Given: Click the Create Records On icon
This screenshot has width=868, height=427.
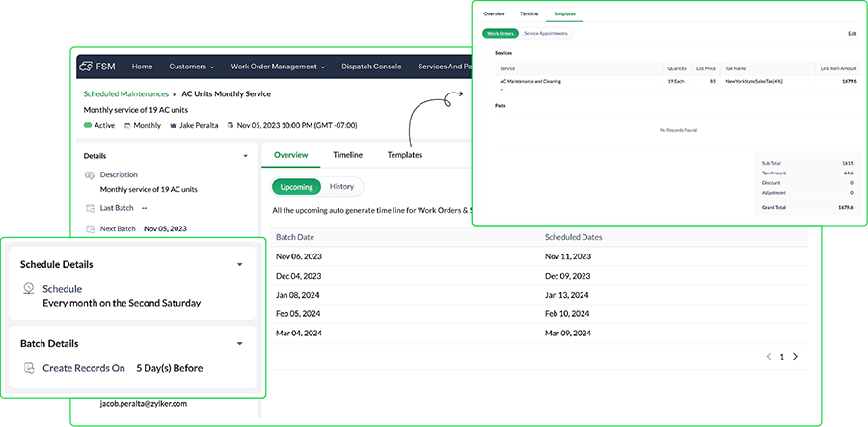Looking at the screenshot, I should click(x=30, y=368).
